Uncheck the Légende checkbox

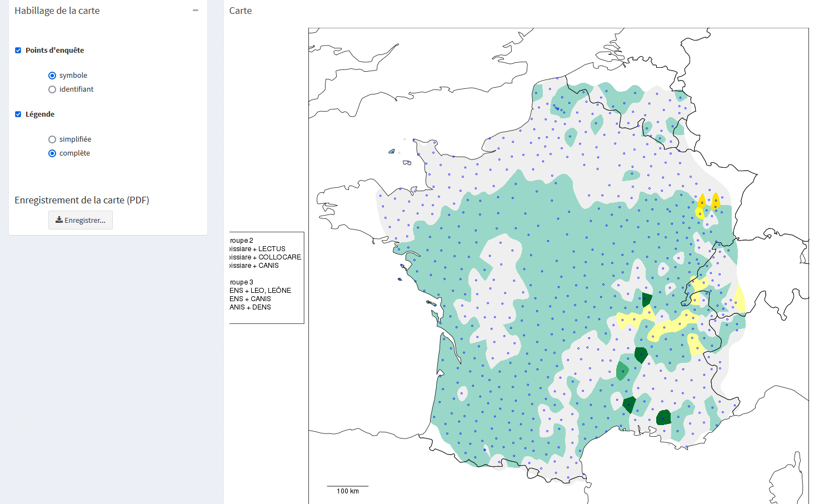click(x=18, y=114)
